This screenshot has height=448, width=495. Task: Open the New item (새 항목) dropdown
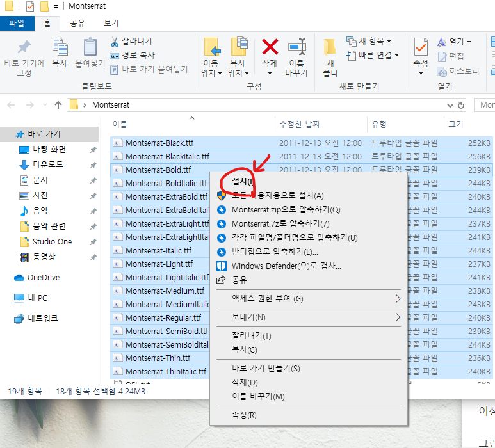point(369,41)
